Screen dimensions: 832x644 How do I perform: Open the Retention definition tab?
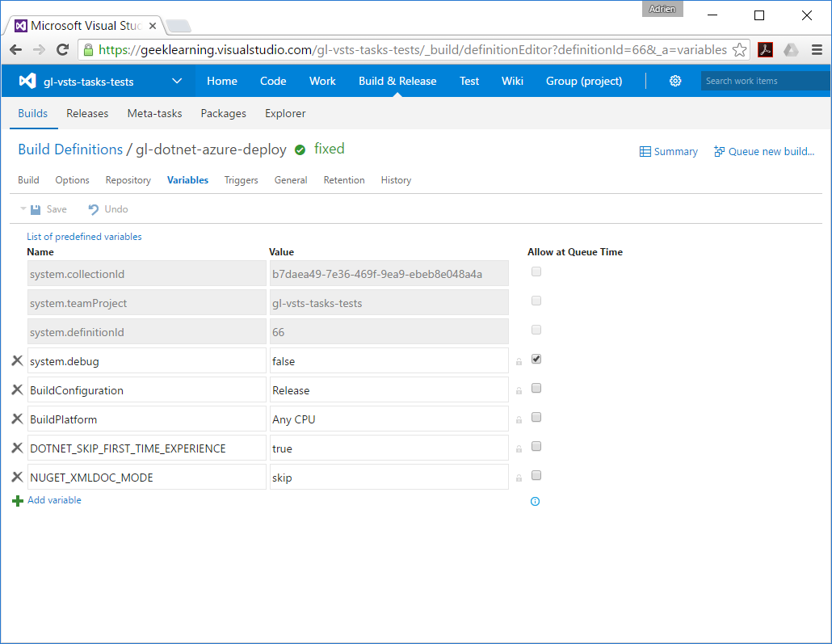[344, 180]
